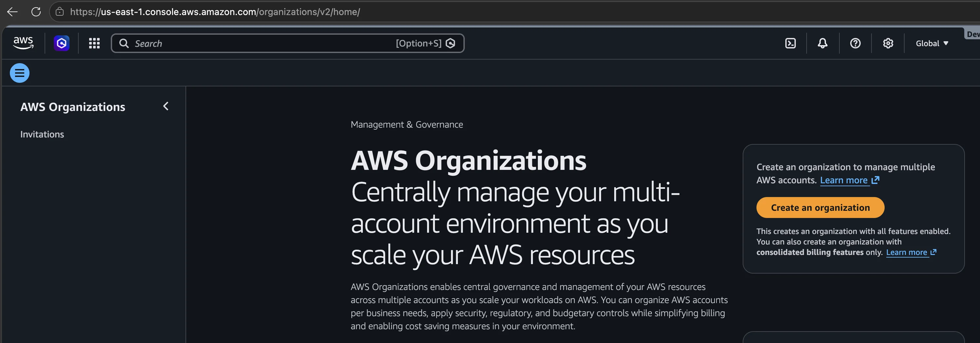Click Create an organization button
The height and width of the screenshot is (343, 980).
[820, 208]
